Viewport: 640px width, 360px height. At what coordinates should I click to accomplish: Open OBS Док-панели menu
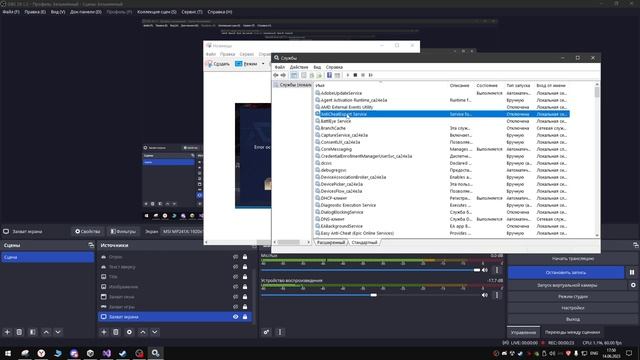pos(86,12)
